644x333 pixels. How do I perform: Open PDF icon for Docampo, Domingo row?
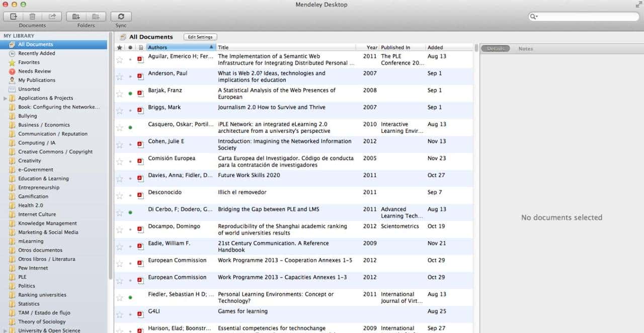point(140,229)
